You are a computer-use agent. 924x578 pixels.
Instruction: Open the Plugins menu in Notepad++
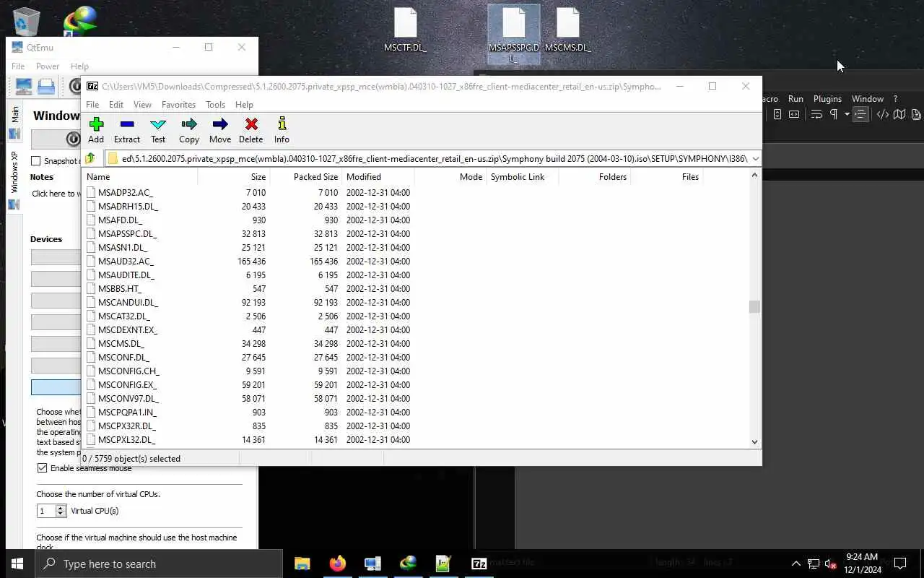tap(827, 99)
